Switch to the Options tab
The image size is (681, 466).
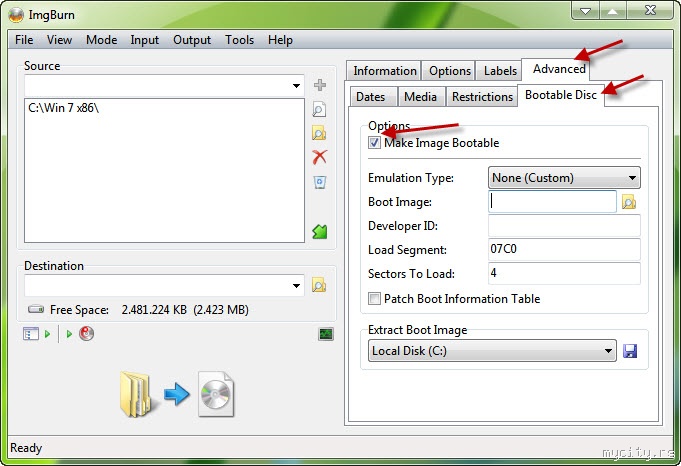point(450,71)
